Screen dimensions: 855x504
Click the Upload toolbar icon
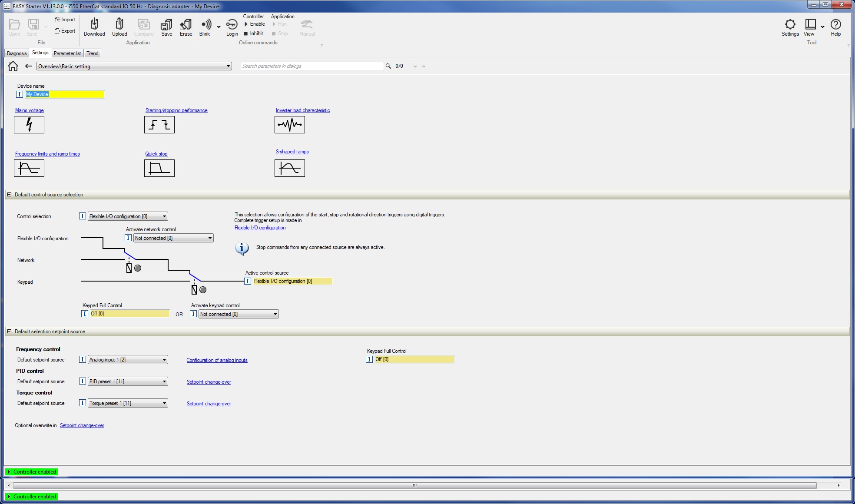119,27
